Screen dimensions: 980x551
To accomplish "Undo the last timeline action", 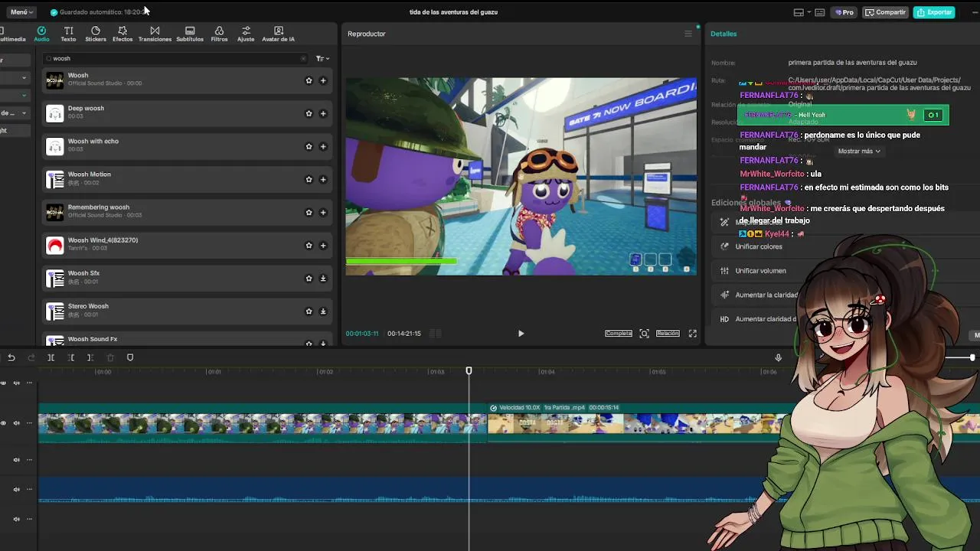I will point(11,357).
